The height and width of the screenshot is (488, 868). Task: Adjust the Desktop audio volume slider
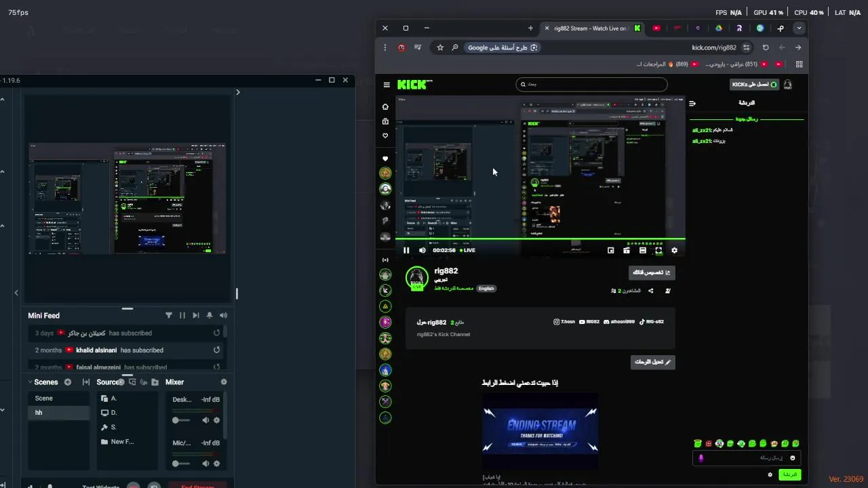pos(181,420)
